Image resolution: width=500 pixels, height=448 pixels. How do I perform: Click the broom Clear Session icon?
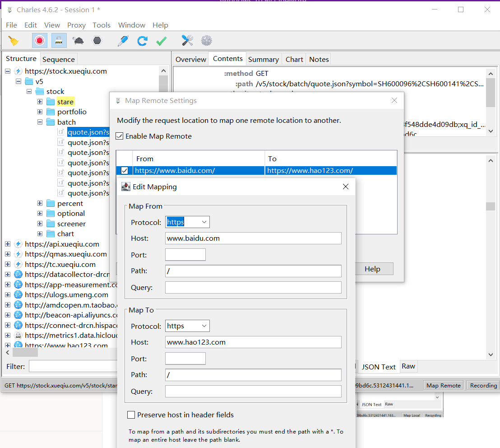pyautogui.click(x=14, y=41)
